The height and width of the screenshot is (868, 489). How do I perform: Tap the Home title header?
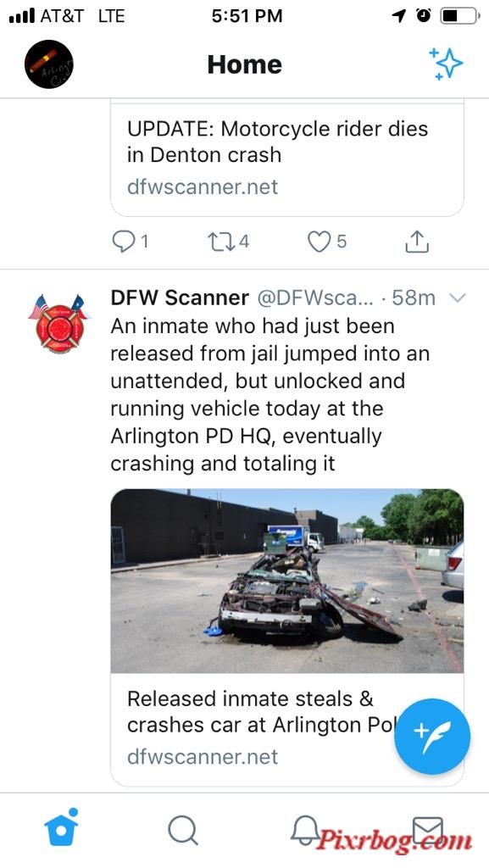pyautogui.click(x=244, y=64)
